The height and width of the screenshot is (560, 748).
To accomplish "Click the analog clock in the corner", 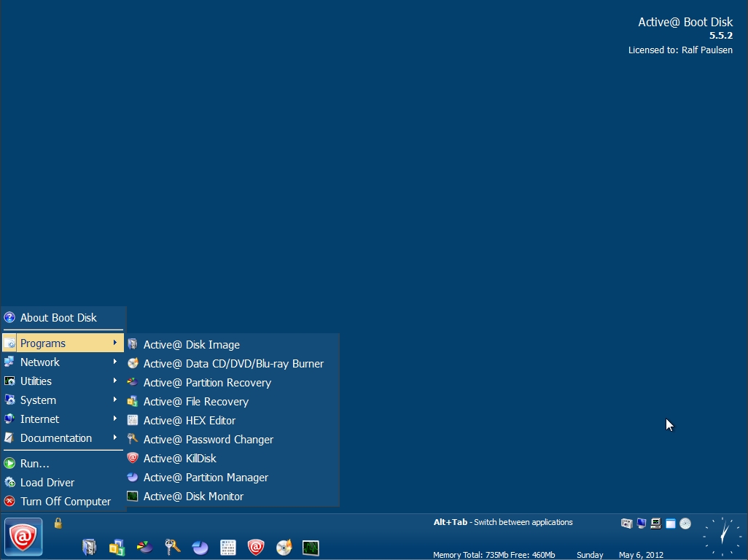I will tap(721, 536).
